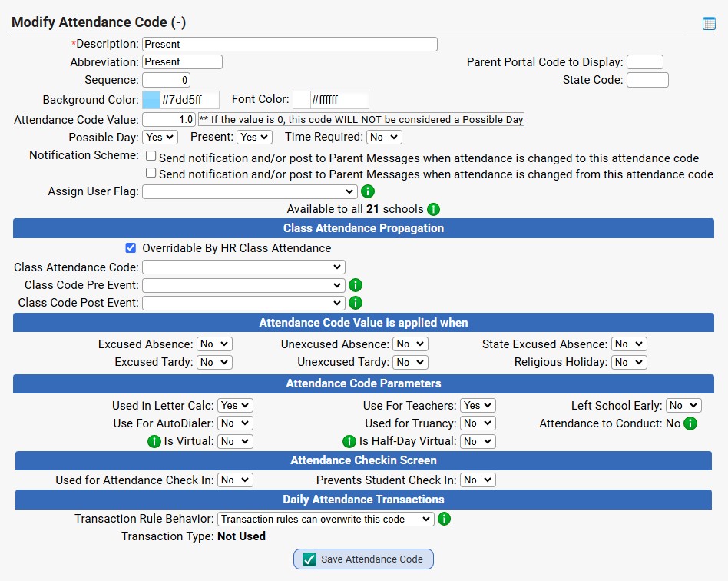The height and width of the screenshot is (581, 728).
Task: Open Prevents Student Check In dropdown
Action: click(478, 480)
